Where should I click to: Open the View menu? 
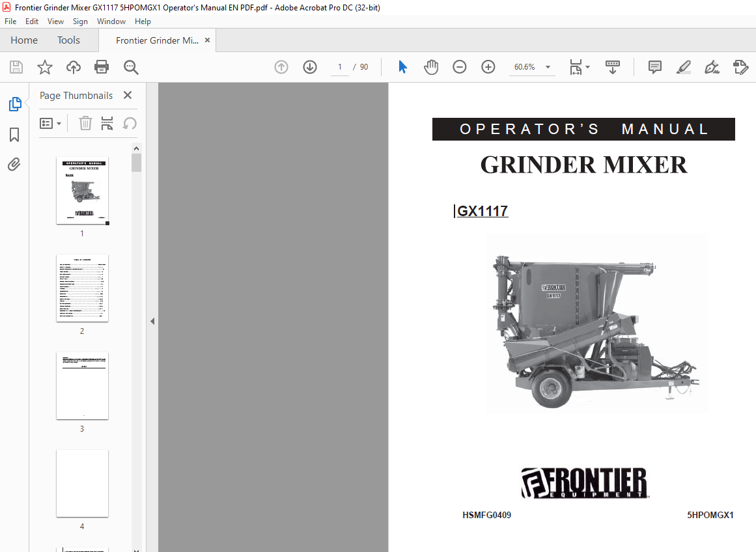coord(55,21)
